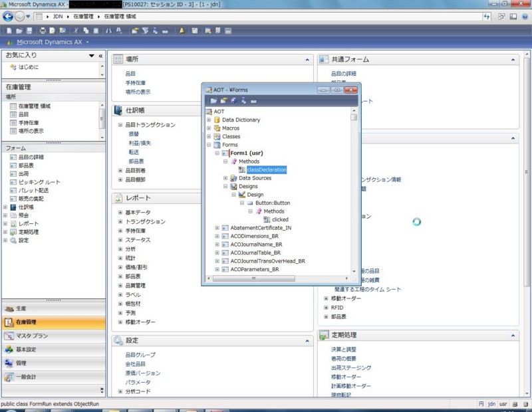This screenshot has height=412, width=532.
Task: Click the blue Back navigation arrow
Action: [8, 16]
